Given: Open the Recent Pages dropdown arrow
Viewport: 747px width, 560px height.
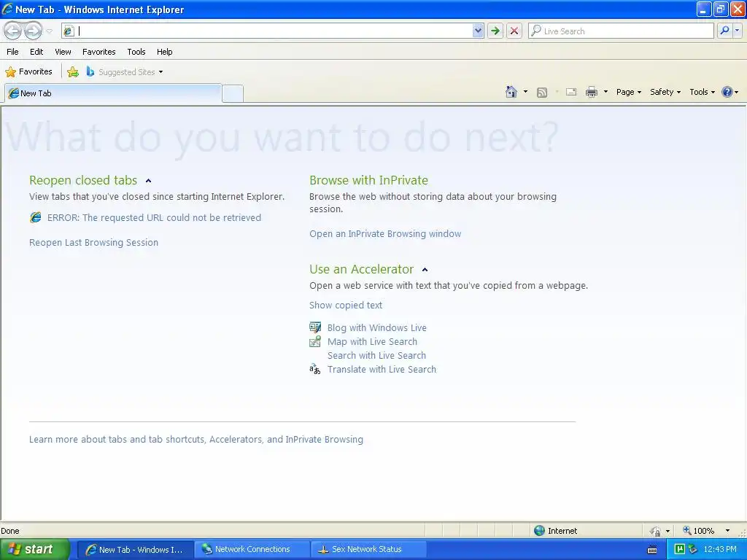Looking at the screenshot, I should click(49, 31).
